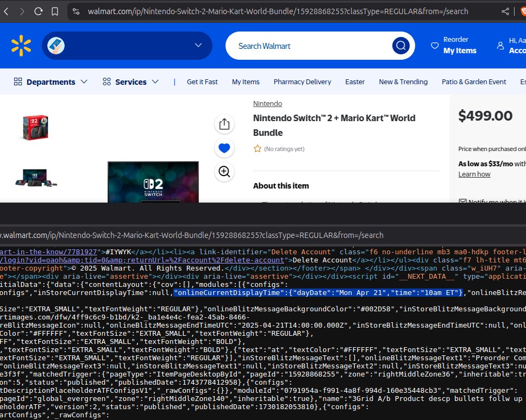Bookmark this page with the bookmark icon
Screen dimensions: 526x420
(55, 11)
